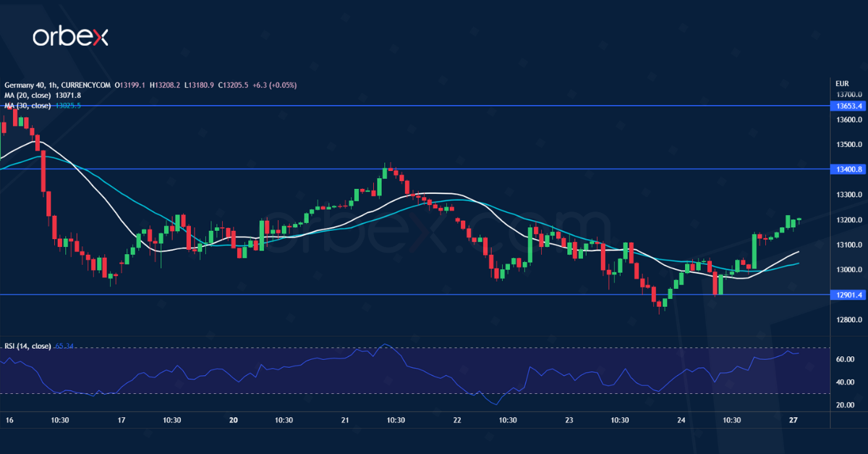Click date 27 on time axis

[793, 420]
